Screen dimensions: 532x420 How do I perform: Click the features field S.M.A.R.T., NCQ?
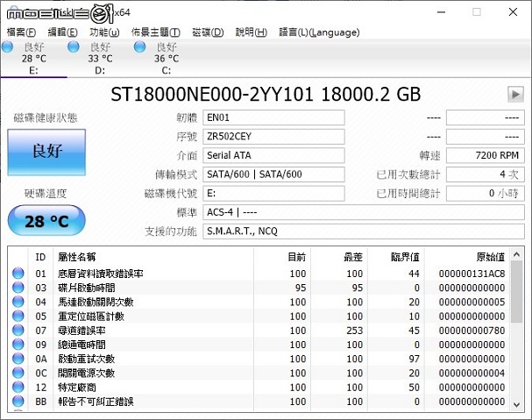click(x=364, y=231)
